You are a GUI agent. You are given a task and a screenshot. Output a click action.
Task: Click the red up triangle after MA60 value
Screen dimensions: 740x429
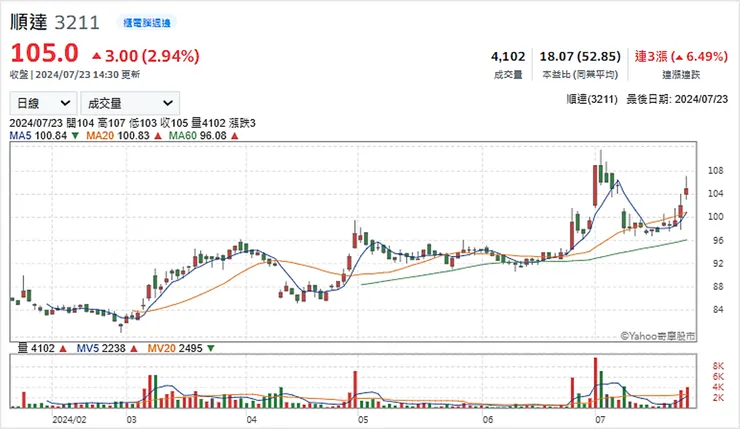click(x=235, y=136)
